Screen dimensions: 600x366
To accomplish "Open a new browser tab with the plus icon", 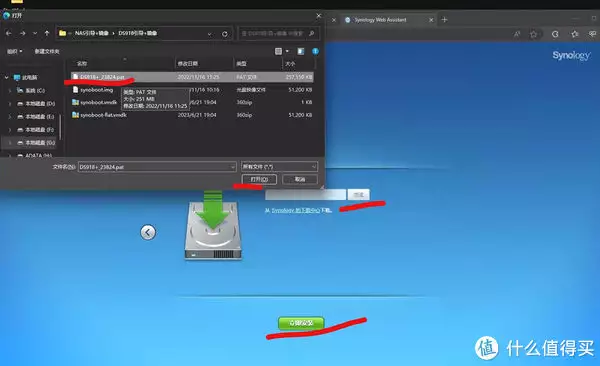I will point(444,20).
